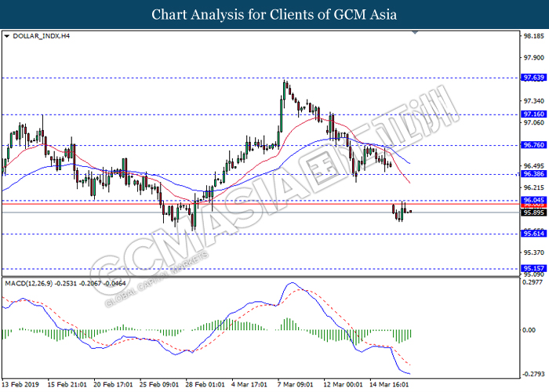The image size is (549, 392).
Task: Click the chart shift marker triangle at the top
Action: coord(415,33)
